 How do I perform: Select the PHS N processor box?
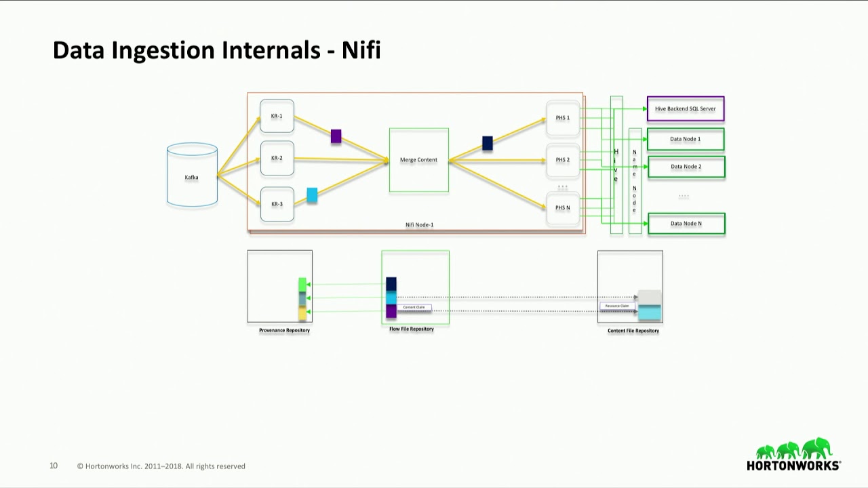(x=563, y=208)
